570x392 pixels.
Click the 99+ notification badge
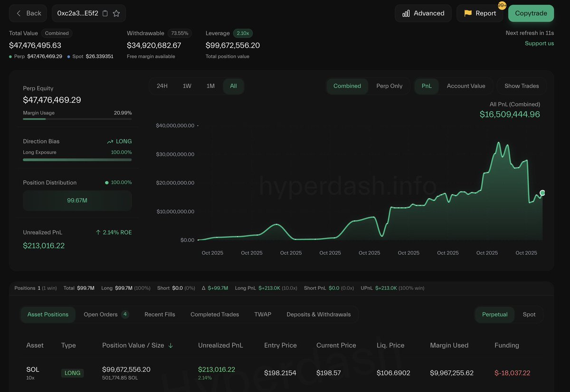(x=502, y=5)
